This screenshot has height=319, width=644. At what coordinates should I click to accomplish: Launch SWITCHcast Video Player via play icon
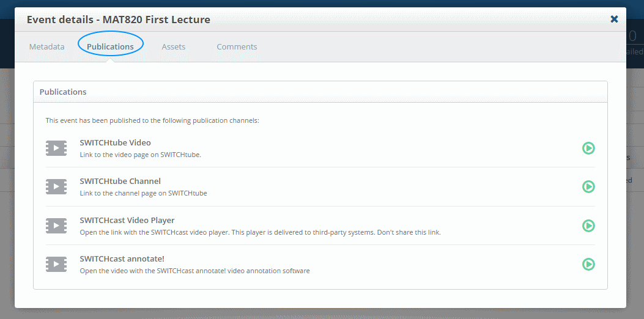coord(588,226)
